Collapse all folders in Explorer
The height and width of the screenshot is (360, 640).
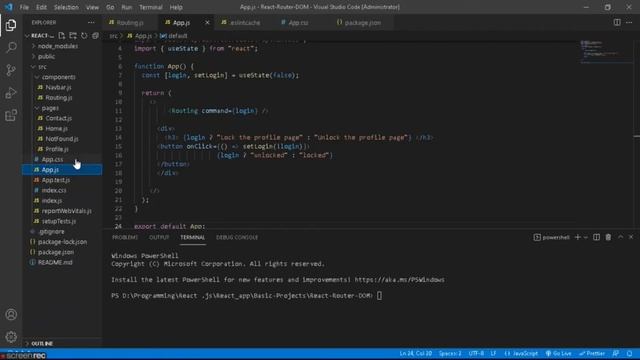pos(96,36)
